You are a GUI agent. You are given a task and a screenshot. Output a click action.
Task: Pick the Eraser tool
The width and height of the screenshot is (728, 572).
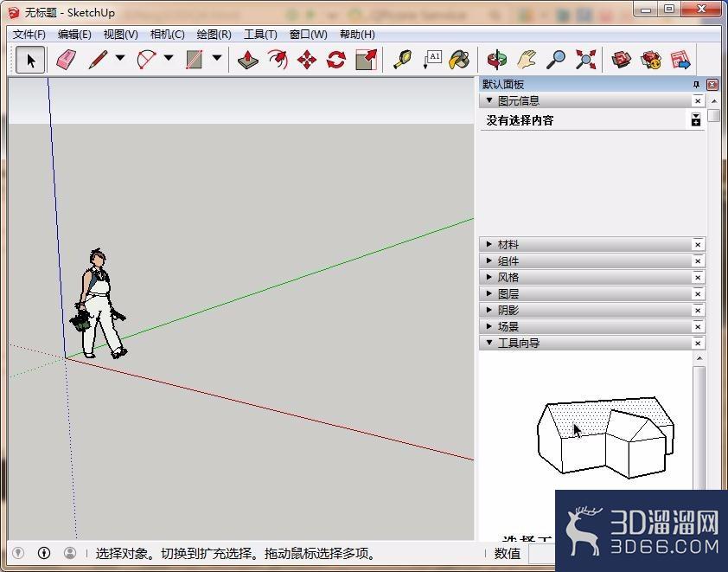[66, 60]
